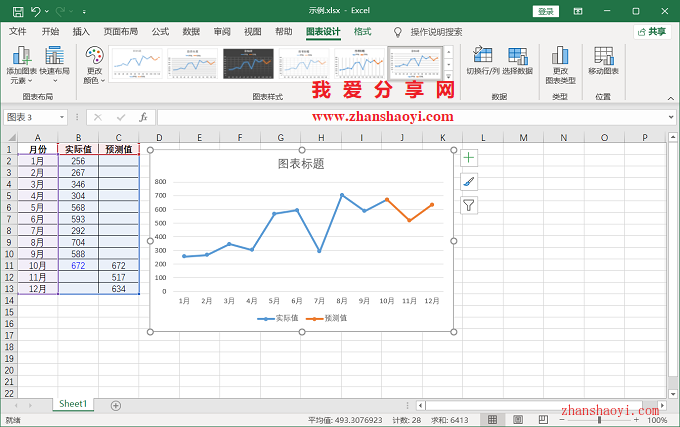The image size is (680, 427).
Task: Click the lightbulb Tell Me icon
Action: click(397, 32)
